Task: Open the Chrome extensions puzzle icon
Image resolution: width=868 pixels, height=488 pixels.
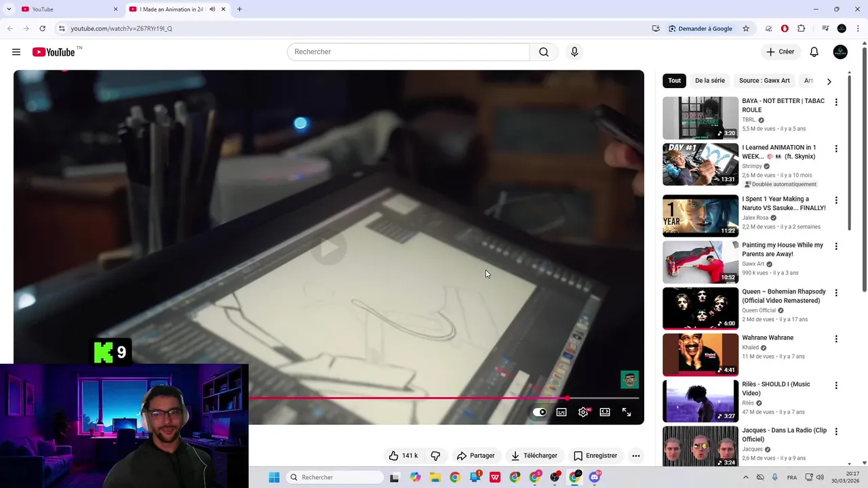Action: [802, 28]
